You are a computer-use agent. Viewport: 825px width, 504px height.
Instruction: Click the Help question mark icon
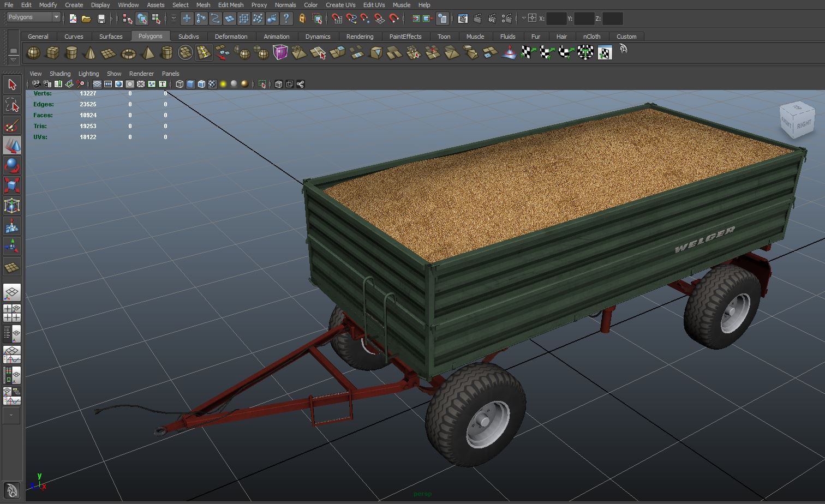(286, 19)
